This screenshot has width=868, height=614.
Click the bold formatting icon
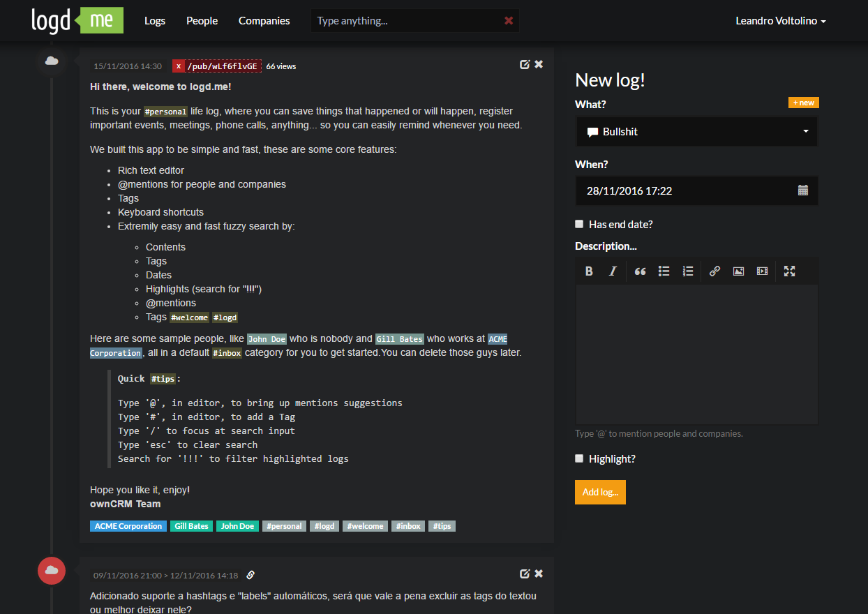click(589, 271)
